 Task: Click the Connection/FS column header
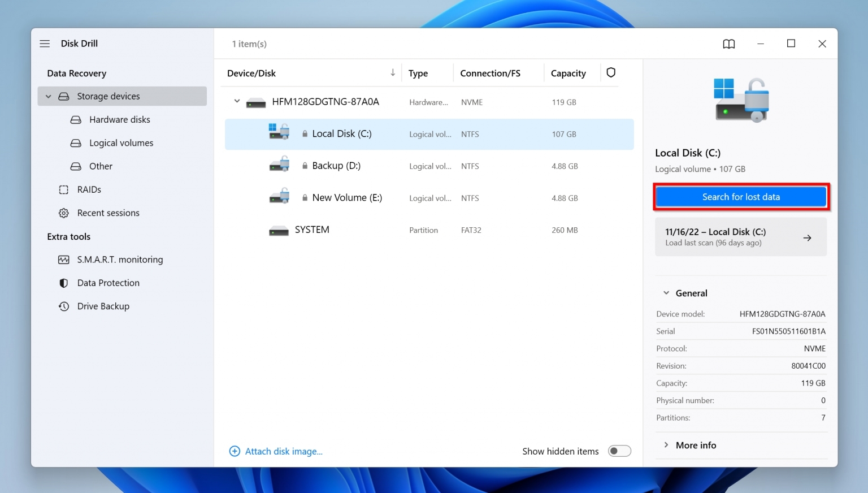pos(489,72)
